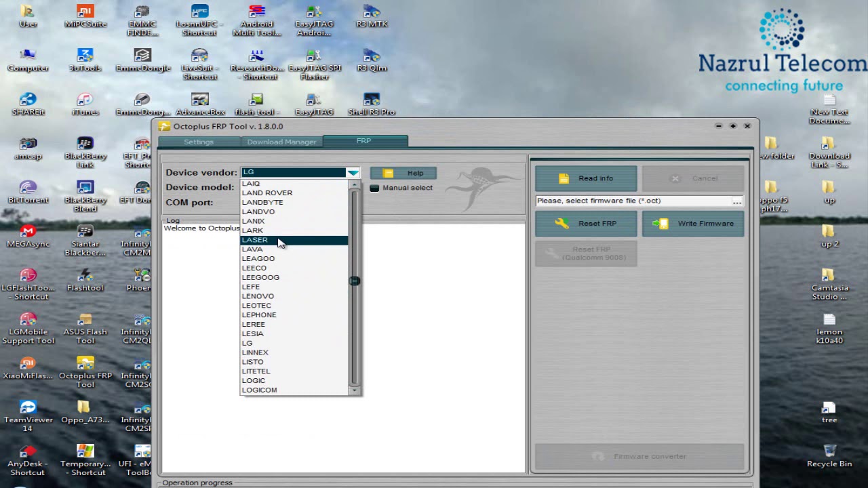
Task: Click up arrow of vendor list scrollbar
Action: click(354, 184)
